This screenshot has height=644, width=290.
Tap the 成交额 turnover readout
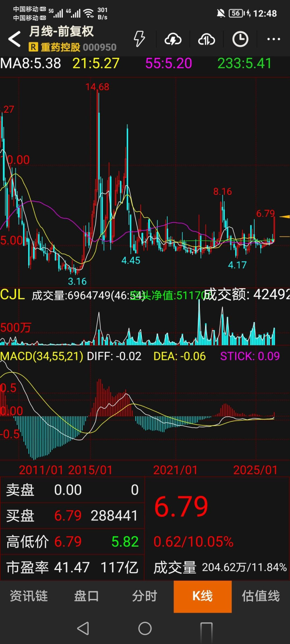tap(246, 295)
